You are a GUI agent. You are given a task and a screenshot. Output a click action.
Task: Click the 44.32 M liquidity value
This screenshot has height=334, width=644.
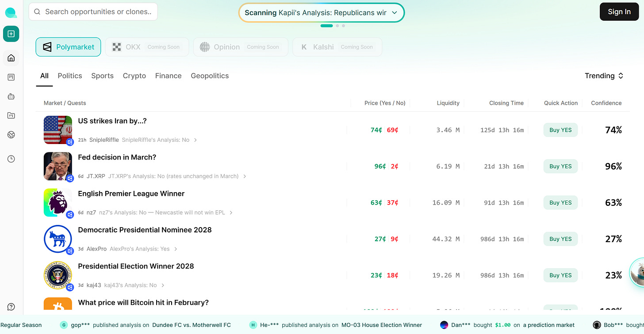[446, 239]
